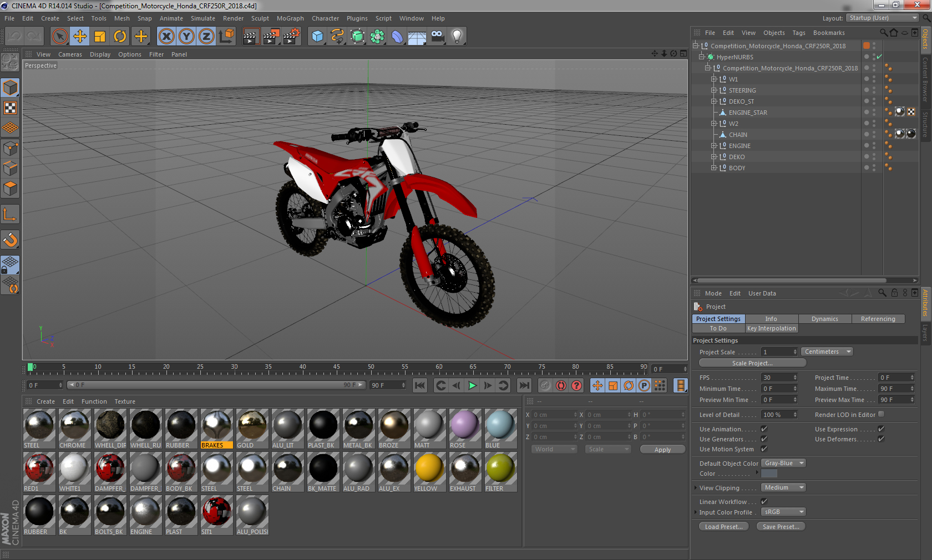Play animation forward
Image resolution: width=932 pixels, height=560 pixels.
472,385
